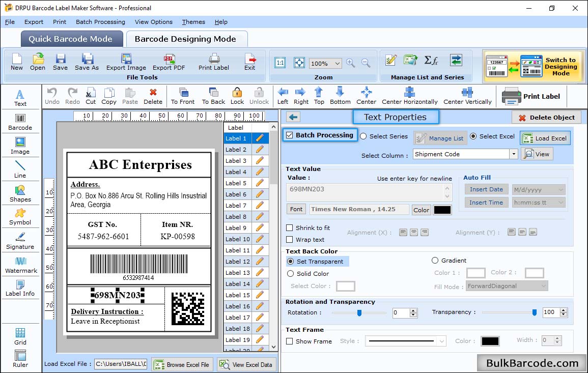Viewport: 588px width, 373px height.
Task: Switch to the Quick Barcode Mode tab
Action: 71,39
